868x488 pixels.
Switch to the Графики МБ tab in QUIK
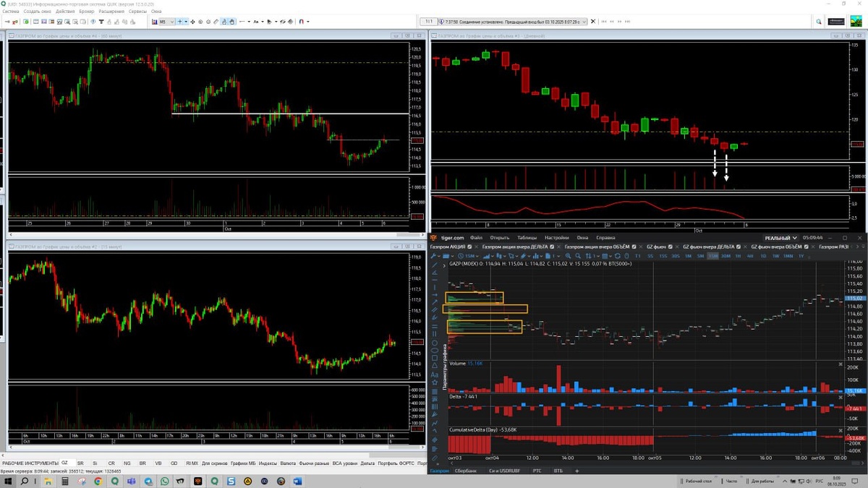click(243, 463)
